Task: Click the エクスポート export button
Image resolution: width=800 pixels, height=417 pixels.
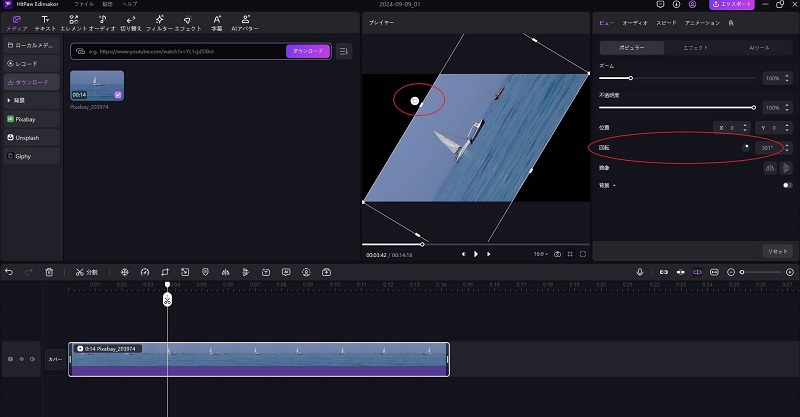Action: (732, 4)
